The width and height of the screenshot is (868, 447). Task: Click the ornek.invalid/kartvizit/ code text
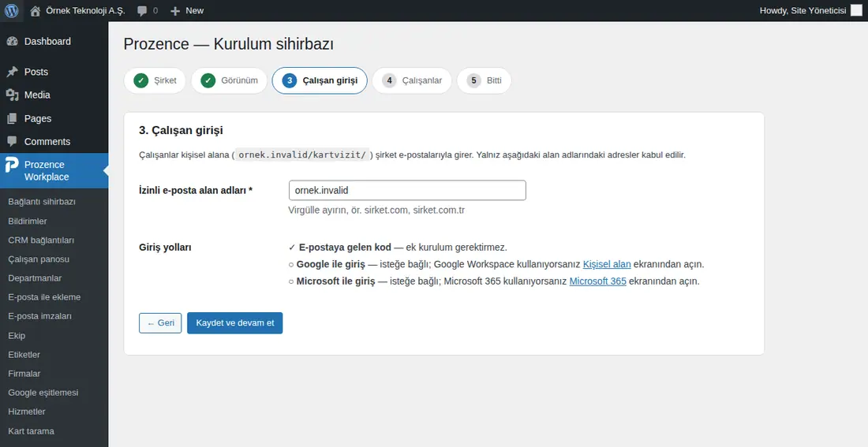302,155
